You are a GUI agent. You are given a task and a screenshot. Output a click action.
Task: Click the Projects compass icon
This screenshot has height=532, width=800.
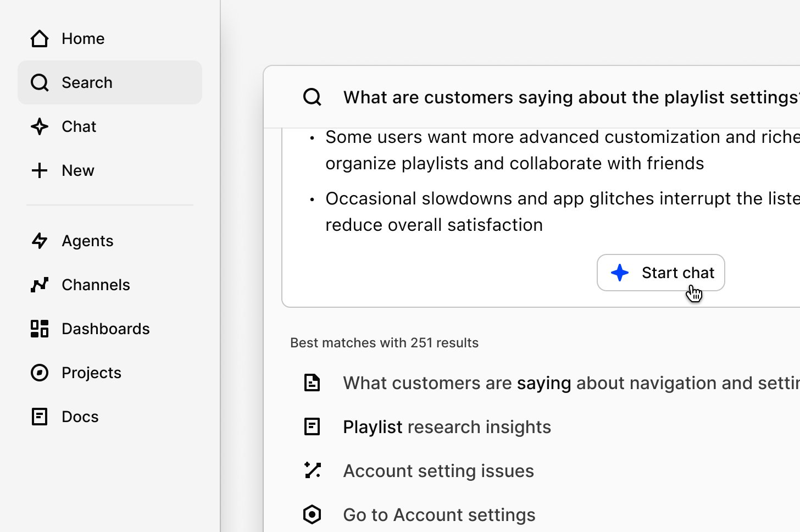click(40, 373)
